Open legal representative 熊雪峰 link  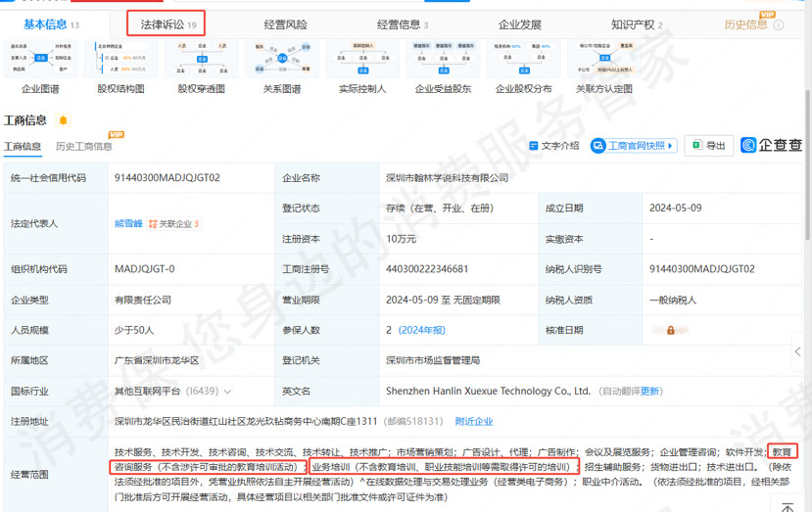(x=128, y=223)
